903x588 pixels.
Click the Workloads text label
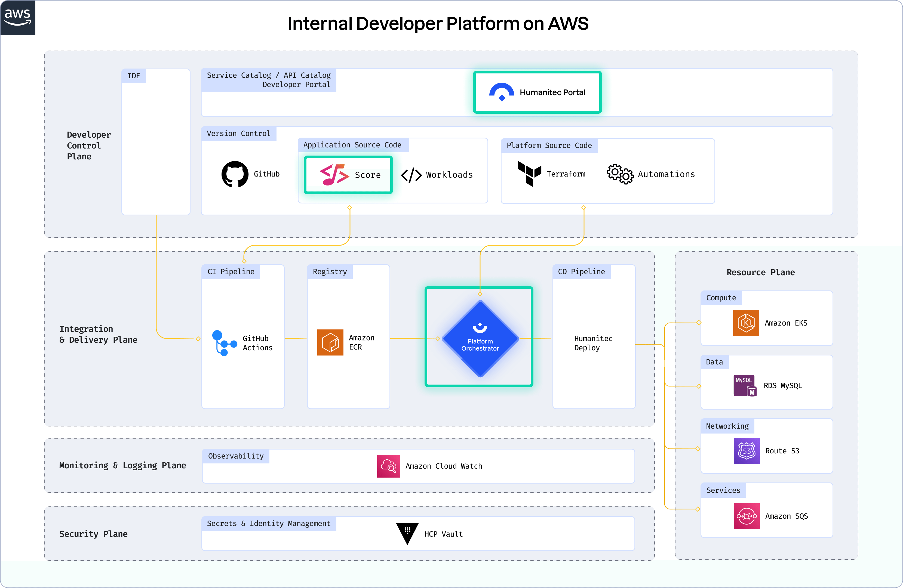tap(449, 175)
